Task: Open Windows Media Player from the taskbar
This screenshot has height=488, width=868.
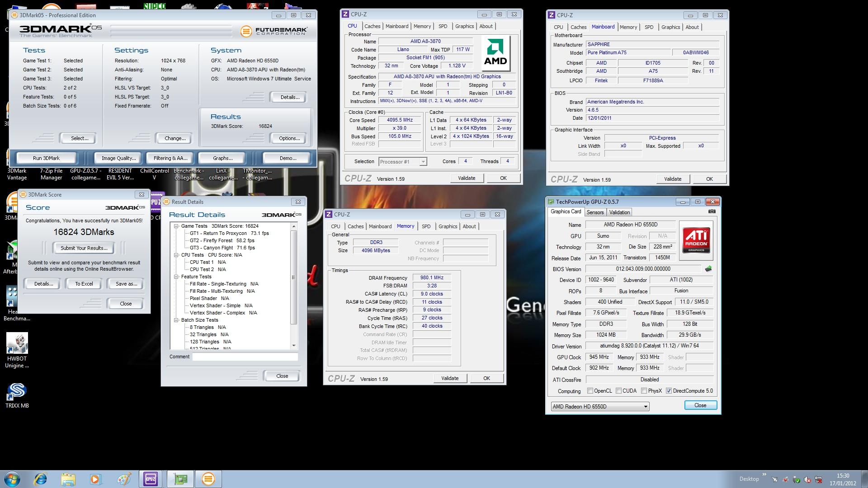Action: point(96,479)
